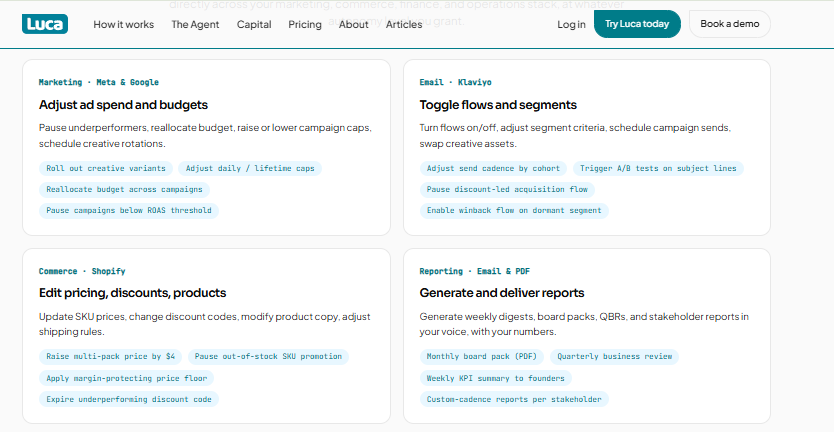Open the About page
This screenshot has height=432, width=834.
354,24
